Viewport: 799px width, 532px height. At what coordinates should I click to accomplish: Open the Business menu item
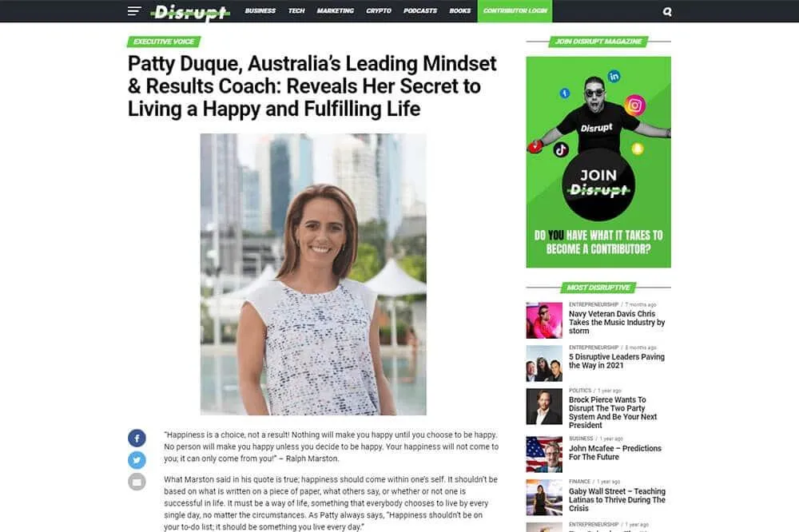260,10
